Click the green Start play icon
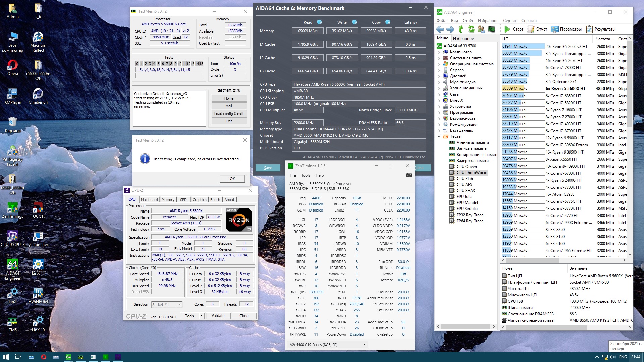The height and width of the screenshot is (362, 644). pyautogui.click(x=507, y=29)
